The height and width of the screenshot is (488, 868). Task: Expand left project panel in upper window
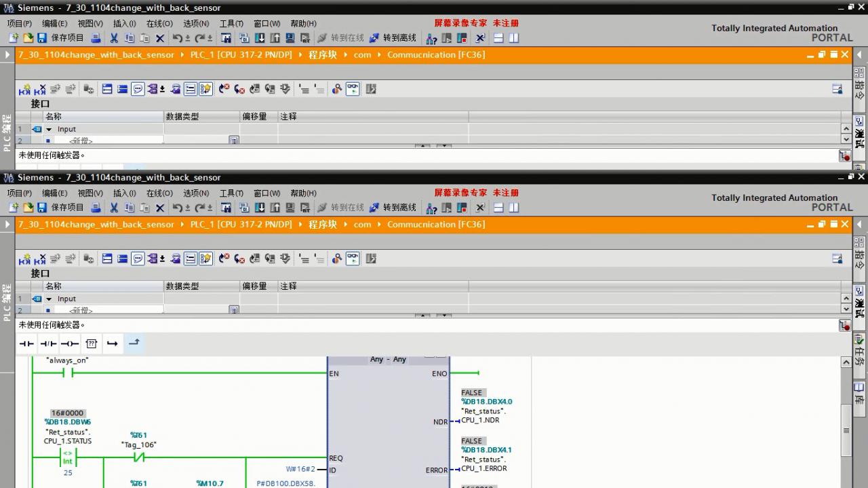[x=7, y=55]
